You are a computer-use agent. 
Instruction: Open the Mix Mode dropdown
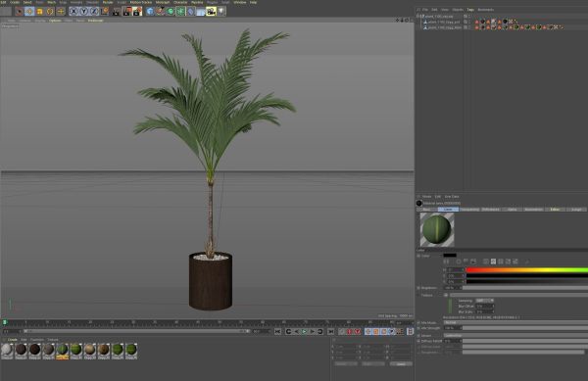(x=515, y=322)
